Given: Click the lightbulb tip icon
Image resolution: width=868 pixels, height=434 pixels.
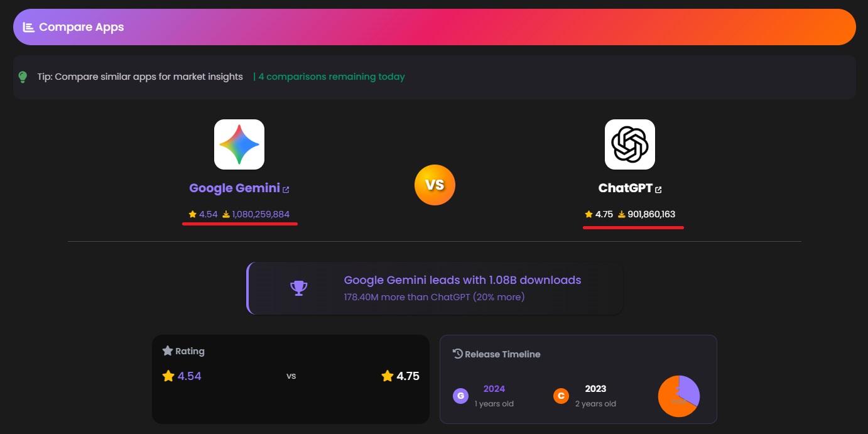Looking at the screenshot, I should tap(23, 77).
